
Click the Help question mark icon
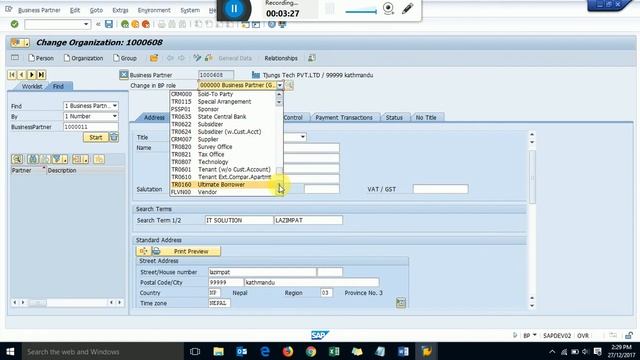point(272,24)
